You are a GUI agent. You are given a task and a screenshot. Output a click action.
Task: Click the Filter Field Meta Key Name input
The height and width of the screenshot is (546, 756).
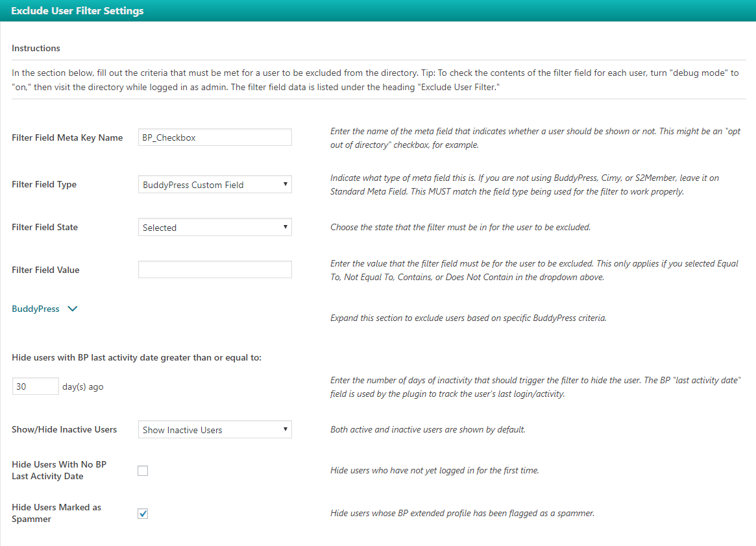coord(215,137)
